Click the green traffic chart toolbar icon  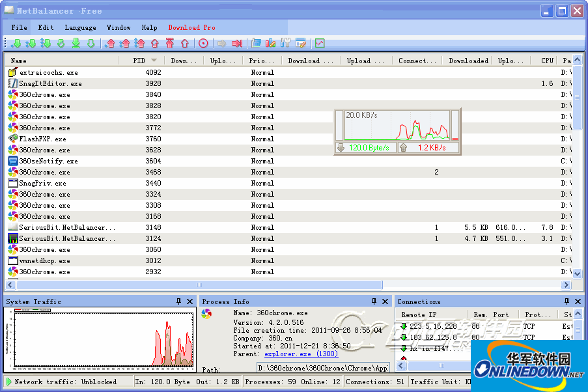tap(320, 44)
